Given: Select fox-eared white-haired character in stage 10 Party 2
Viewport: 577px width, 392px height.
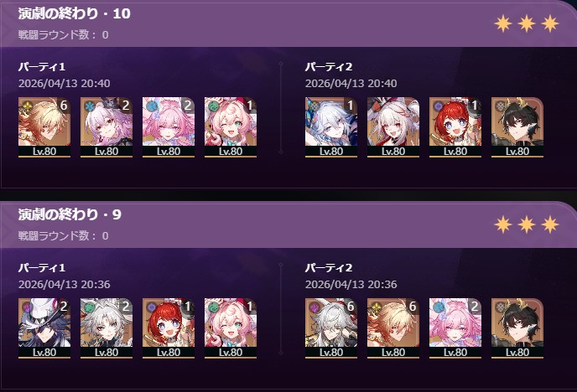Looking at the screenshot, I should coord(393,127).
